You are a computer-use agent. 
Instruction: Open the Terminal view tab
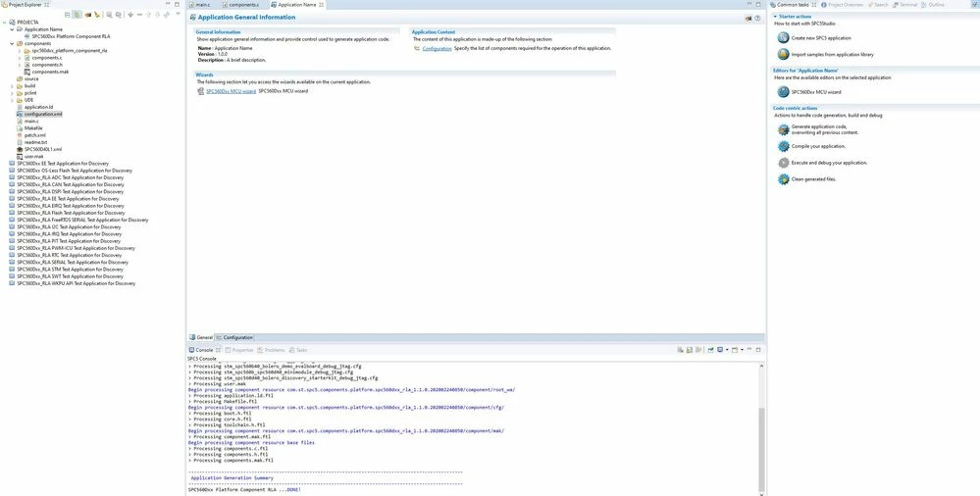click(904, 4)
